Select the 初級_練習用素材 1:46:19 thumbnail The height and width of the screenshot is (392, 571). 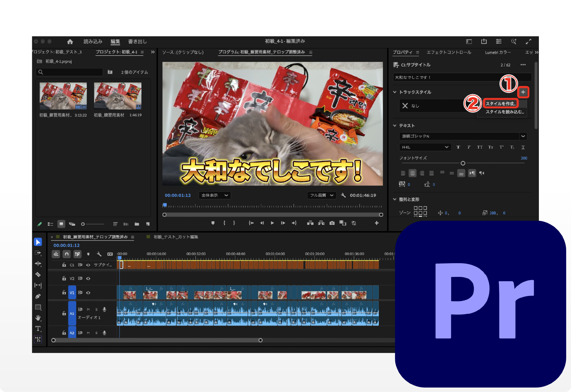[118, 96]
